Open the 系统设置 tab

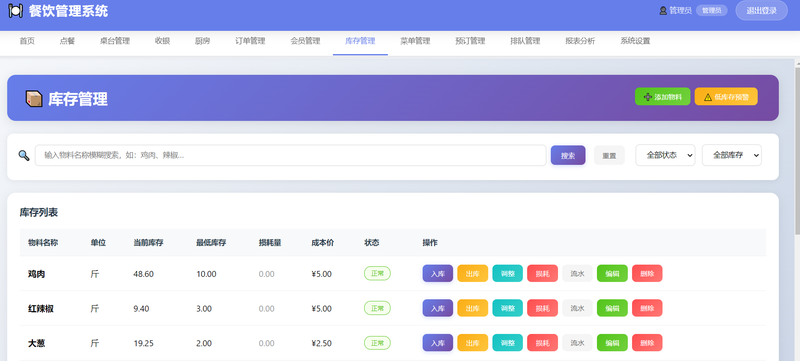pos(635,41)
